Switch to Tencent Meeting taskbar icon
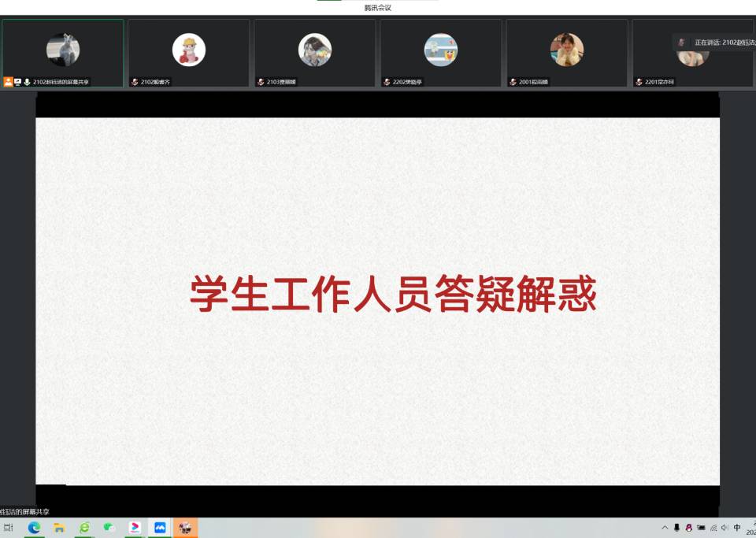Image resolution: width=756 pixels, height=538 pixels. [x=160, y=528]
